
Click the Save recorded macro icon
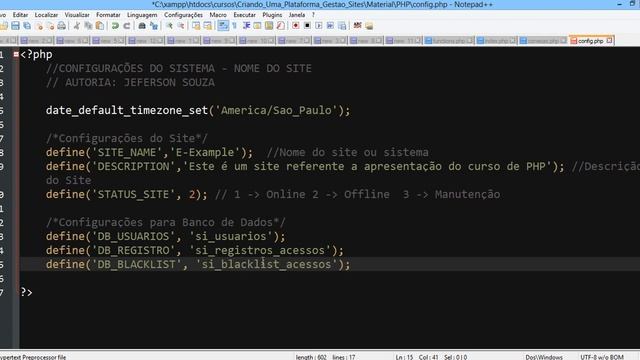[x=342, y=26]
